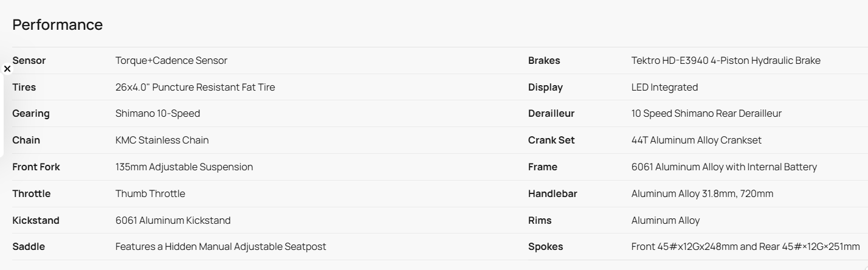Select the KMC Stainless Chain text
Viewport: 868px width, 270px height.
(x=162, y=140)
